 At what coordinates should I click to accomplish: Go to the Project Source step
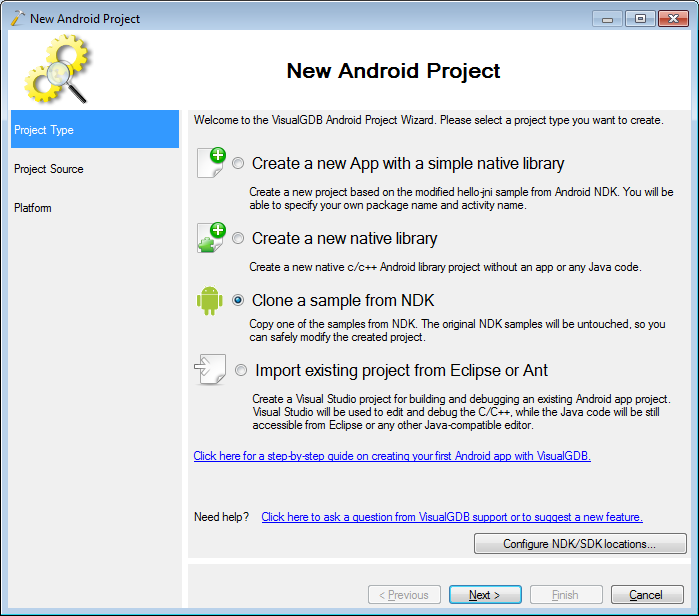(49, 169)
